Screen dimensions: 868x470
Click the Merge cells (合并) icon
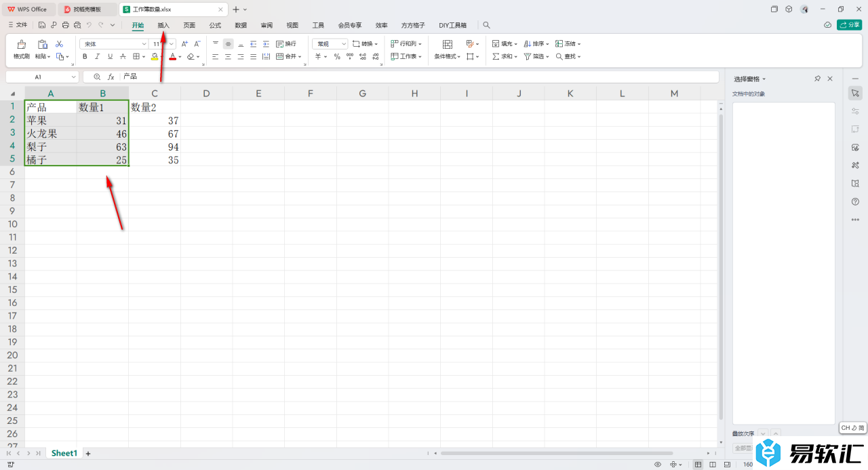279,57
